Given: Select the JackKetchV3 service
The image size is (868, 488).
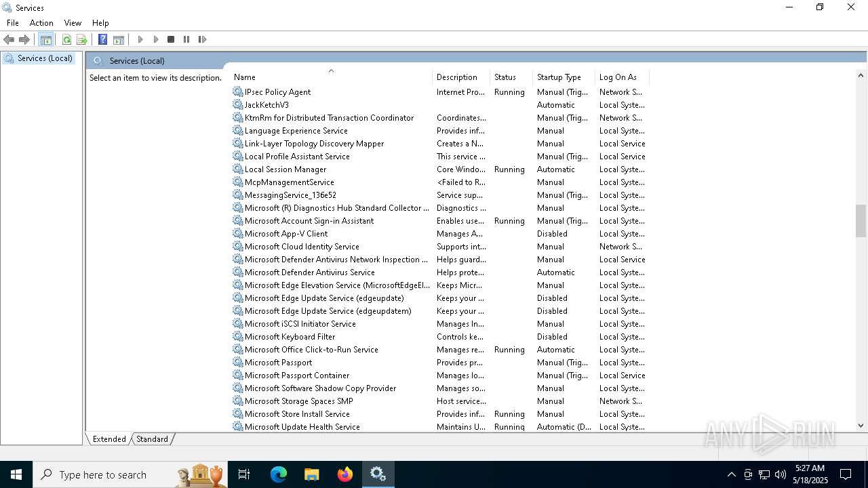Looking at the screenshot, I should 439,105.
